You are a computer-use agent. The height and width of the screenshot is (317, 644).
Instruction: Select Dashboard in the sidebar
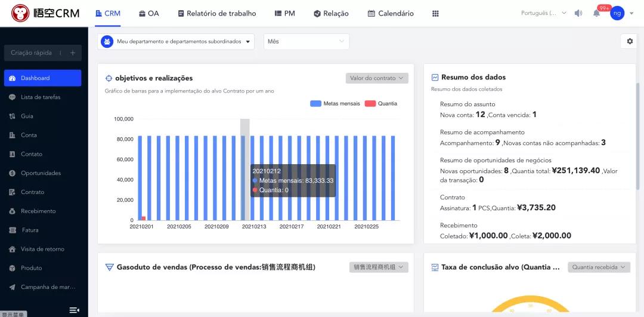[x=43, y=78]
